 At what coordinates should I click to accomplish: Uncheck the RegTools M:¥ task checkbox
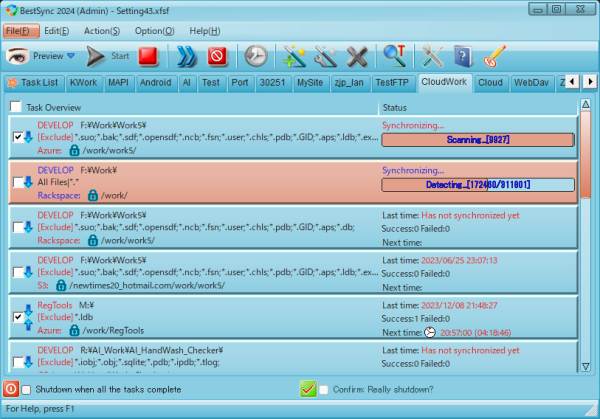[x=18, y=317]
